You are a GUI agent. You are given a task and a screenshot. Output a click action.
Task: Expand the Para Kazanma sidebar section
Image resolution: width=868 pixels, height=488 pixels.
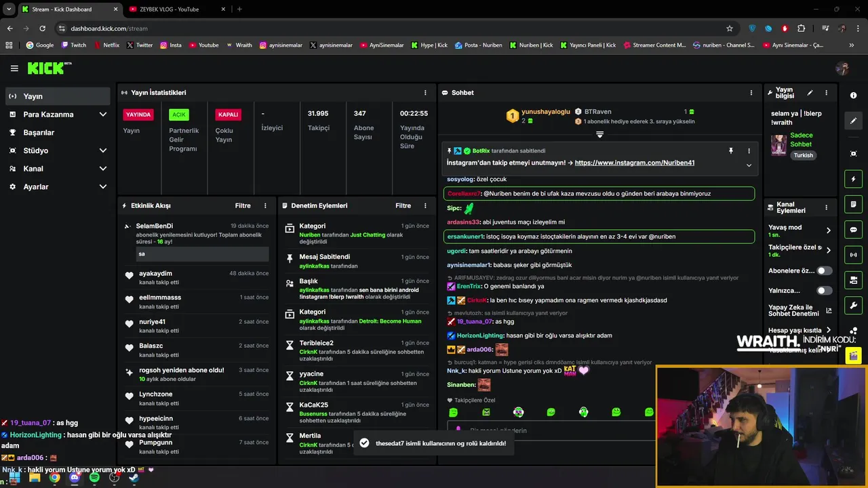coord(58,115)
